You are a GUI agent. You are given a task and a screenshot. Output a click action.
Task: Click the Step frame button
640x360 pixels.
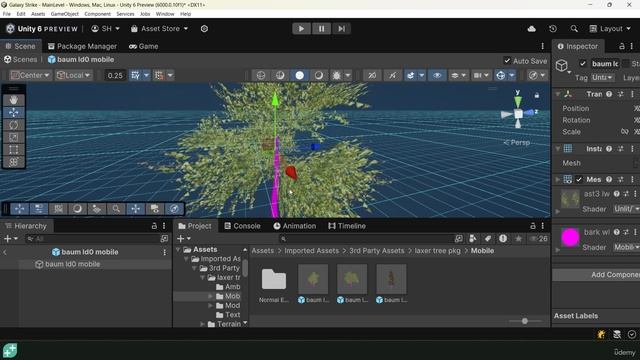[x=341, y=29]
